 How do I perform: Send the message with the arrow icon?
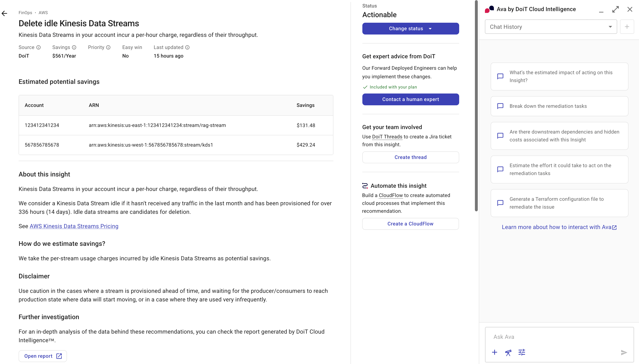[623, 353]
